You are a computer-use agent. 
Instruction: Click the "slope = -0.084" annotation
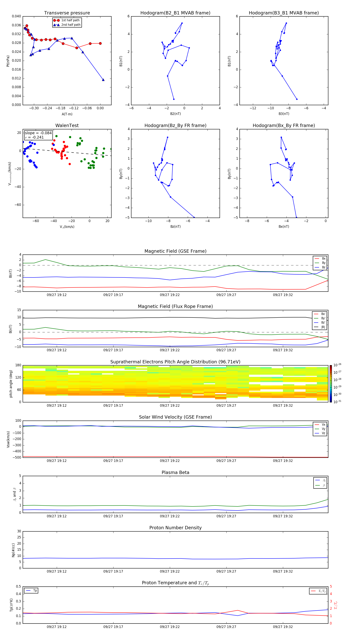[x=38, y=133]
